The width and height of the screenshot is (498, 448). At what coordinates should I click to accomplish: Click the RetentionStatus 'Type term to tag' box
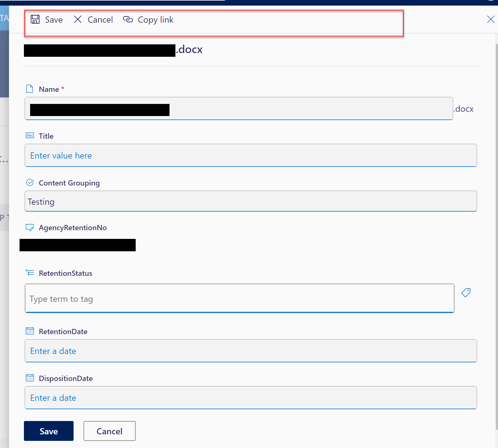[239, 298]
